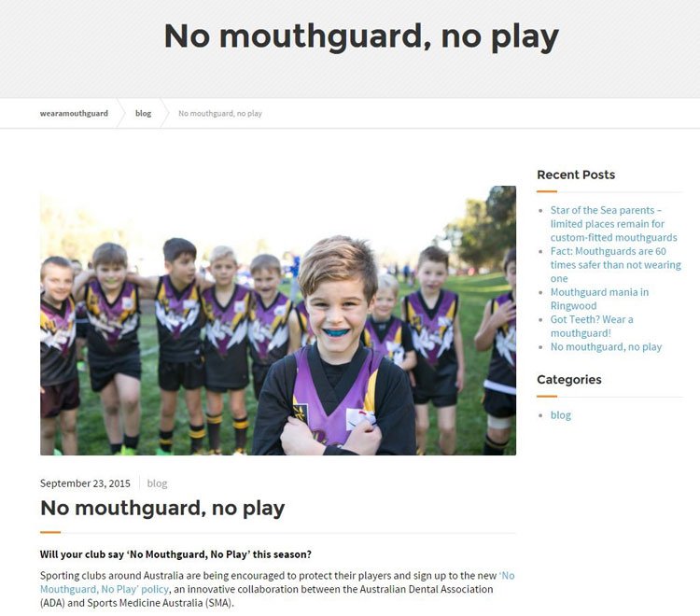This screenshot has height=616, width=700.
Task: Click the article heading 'No mouthguard, no play'
Action: pyautogui.click(x=162, y=508)
